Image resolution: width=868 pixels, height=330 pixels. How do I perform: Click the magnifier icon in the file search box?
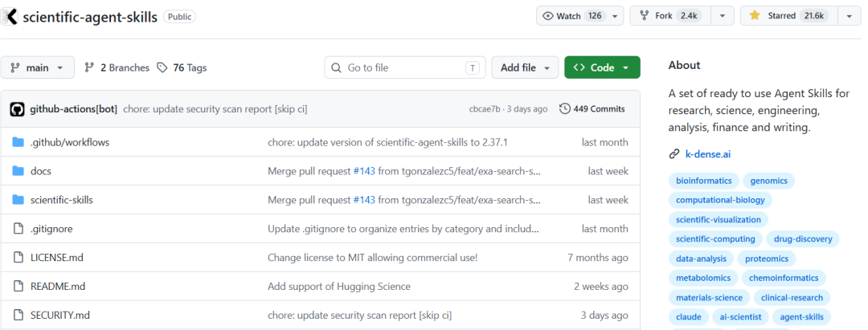coord(336,68)
